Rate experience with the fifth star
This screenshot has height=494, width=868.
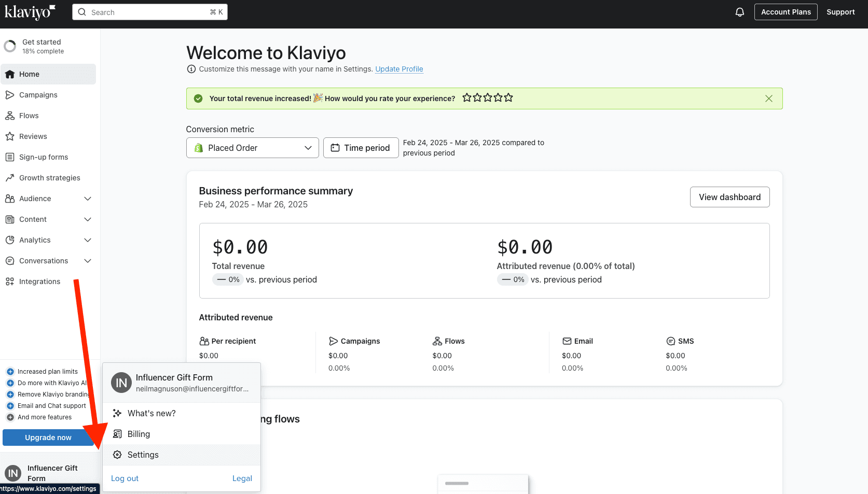coord(508,97)
